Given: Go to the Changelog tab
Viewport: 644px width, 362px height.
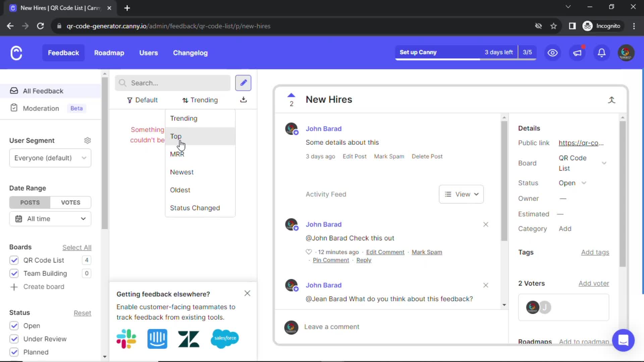Looking at the screenshot, I should pyautogui.click(x=190, y=53).
